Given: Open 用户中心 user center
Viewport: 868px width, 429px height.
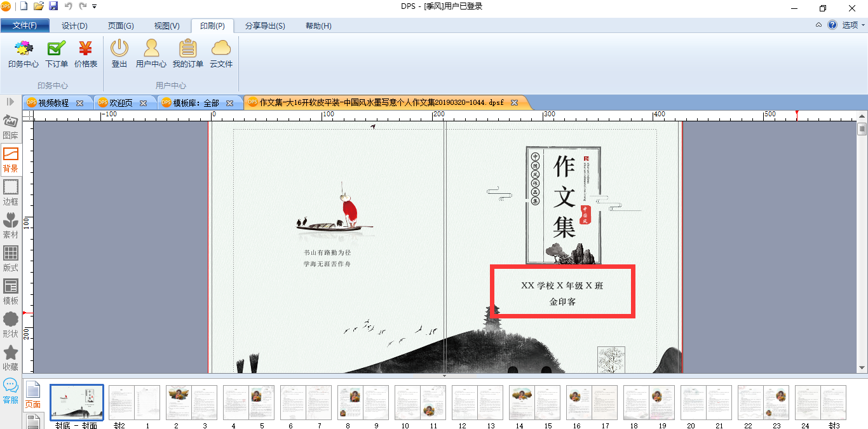Looking at the screenshot, I should tap(151, 54).
